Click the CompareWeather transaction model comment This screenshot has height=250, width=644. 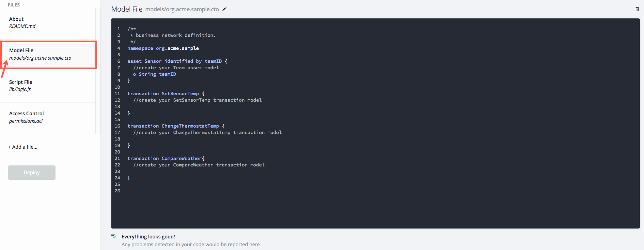[x=199, y=165]
